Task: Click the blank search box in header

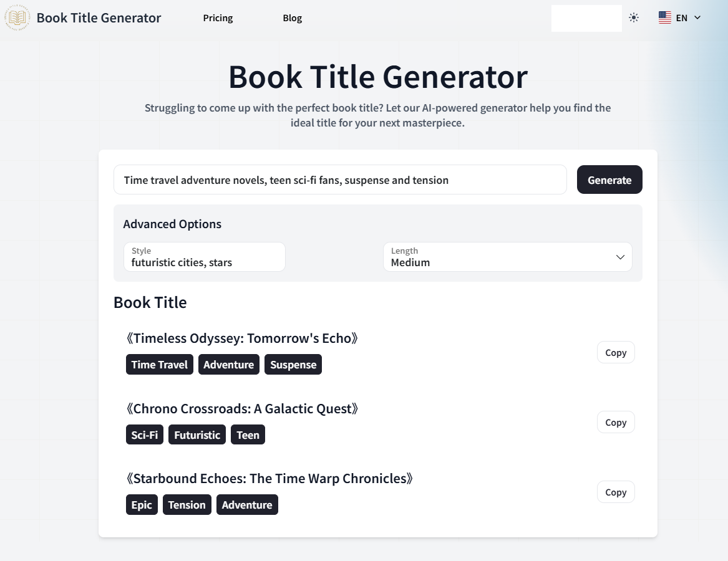Action: [586, 17]
